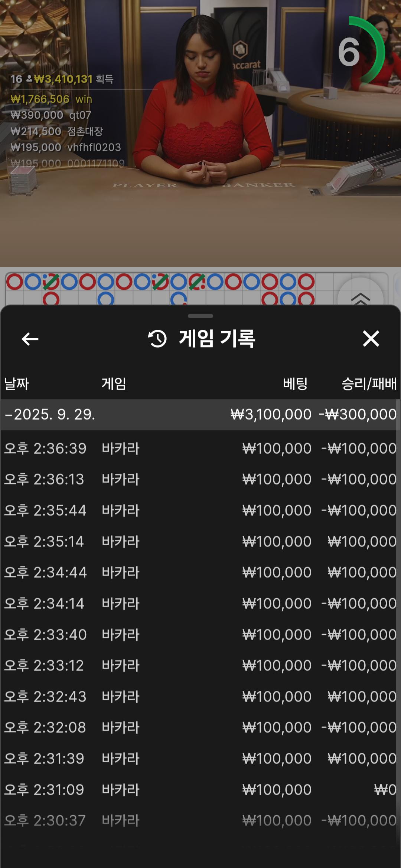
Task: Open the 오후 2:36:13 baccarat record
Action: click(200, 479)
